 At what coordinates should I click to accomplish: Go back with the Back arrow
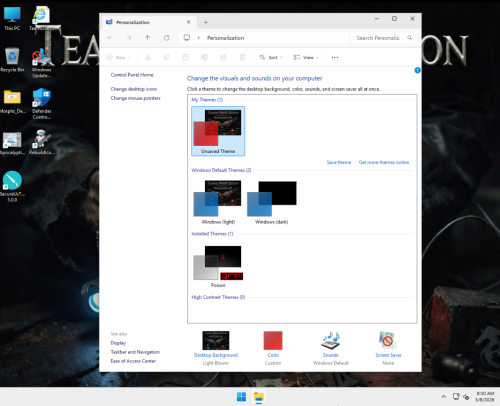click(110, 38)
